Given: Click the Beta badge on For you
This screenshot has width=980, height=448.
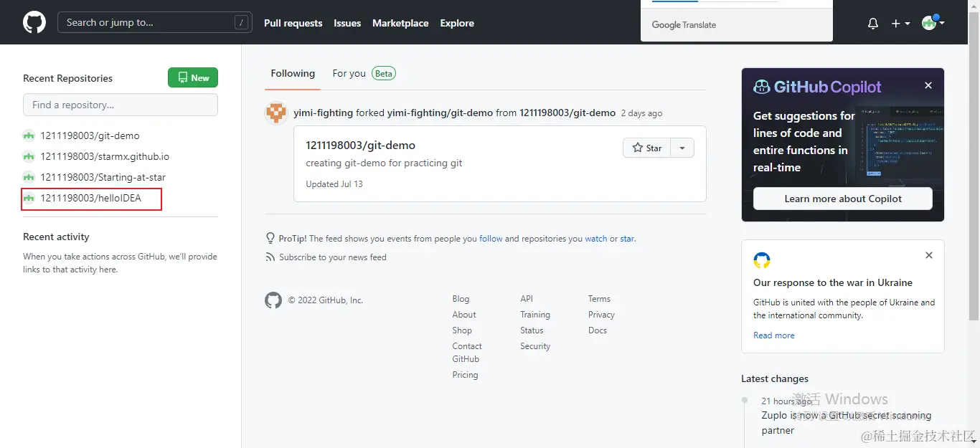Looking at the screenshot, I should pyautogui.click(x=384, y=73).
